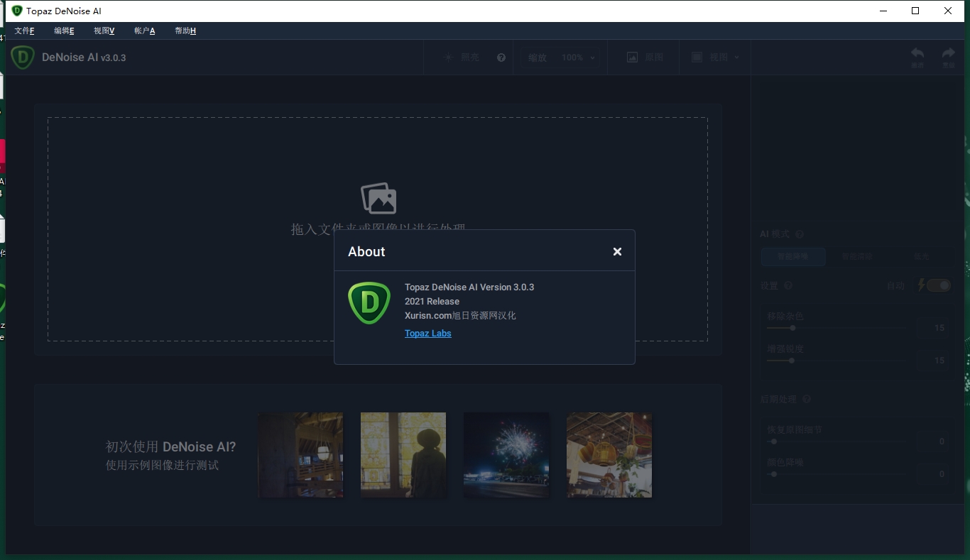
Task: Click the image icon in the drop zone
Action: tap(378, 198)
